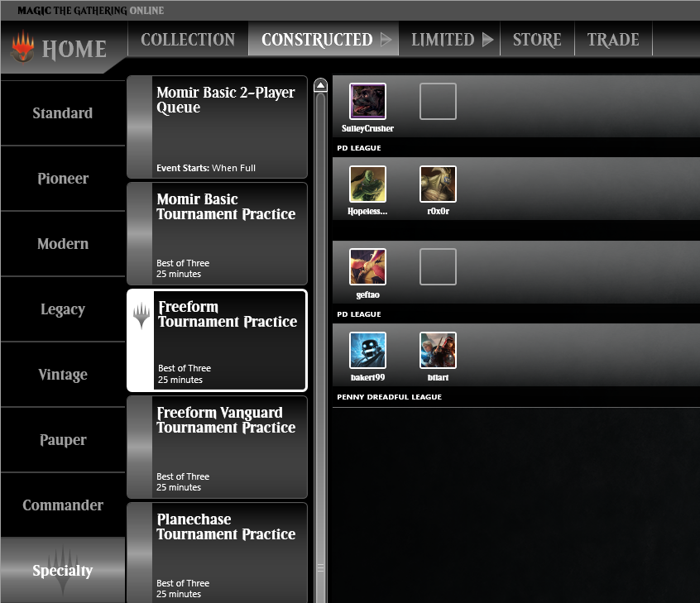The width and height of the screenshot is (700, 603).
Task: Click the HOME flame logo icon
Action: pyautogui.click(x=22, y=46)
